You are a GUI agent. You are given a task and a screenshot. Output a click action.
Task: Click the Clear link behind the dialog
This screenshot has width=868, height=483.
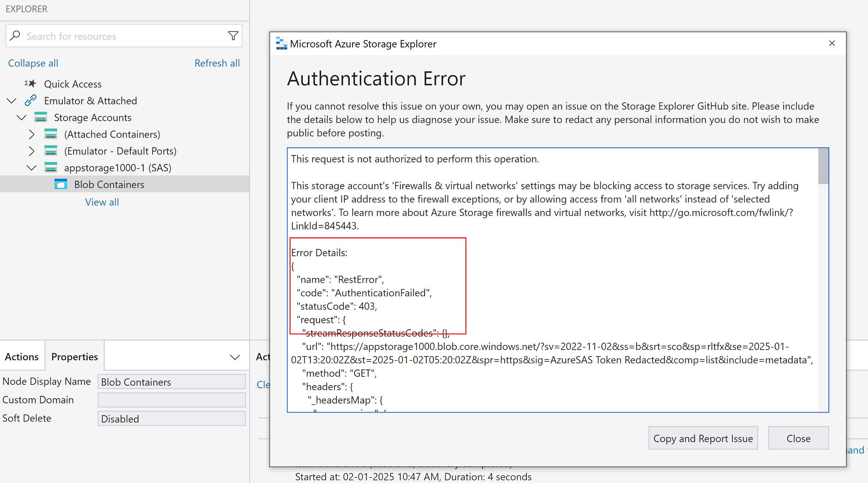tap(263, 384)
